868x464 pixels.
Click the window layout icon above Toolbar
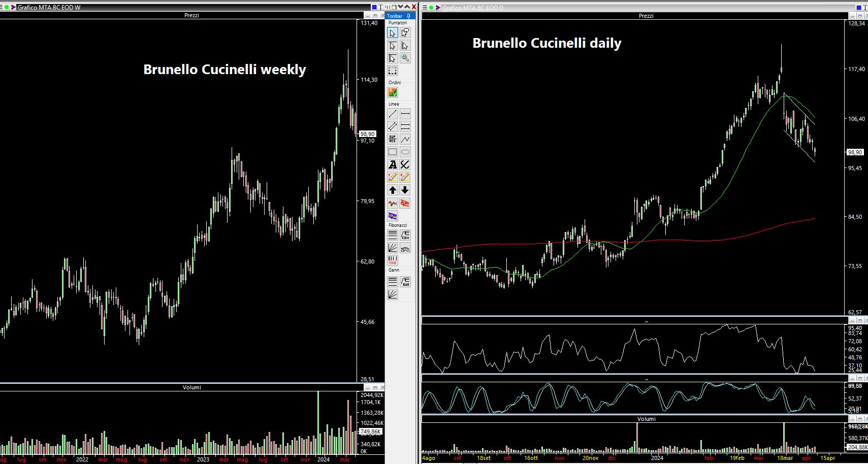[394, 7]
